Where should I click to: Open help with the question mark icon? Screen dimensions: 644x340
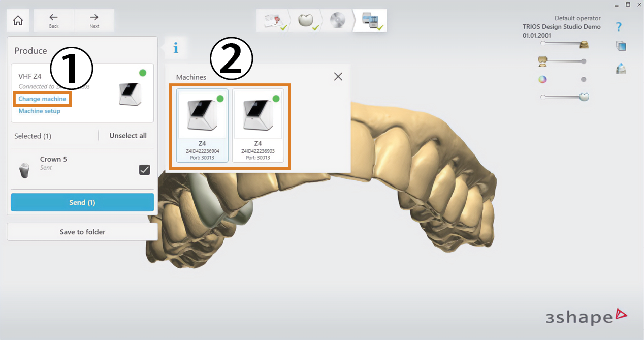pyautogui.click(x=619, y=27)
